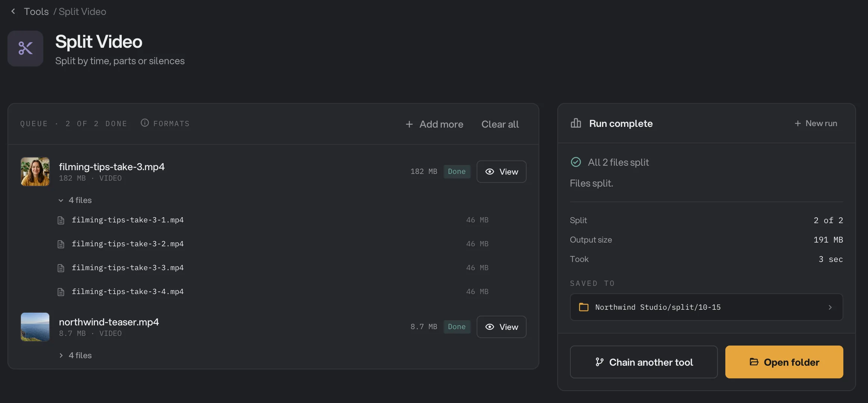Screen dimensions: 868x403
Task: Click the file icon for filming-tips-take-3-3.mp4
Action: (61, 268)
